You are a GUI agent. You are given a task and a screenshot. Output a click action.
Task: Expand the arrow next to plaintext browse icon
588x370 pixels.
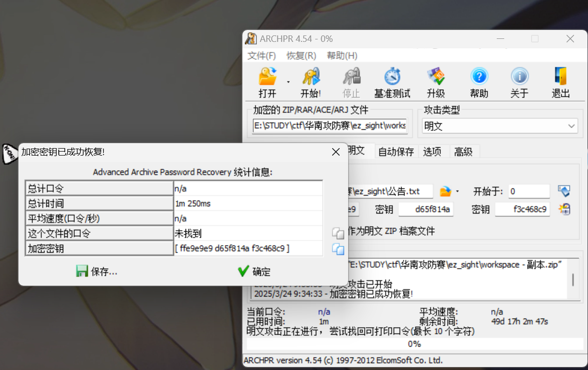[x=457, y=191]
